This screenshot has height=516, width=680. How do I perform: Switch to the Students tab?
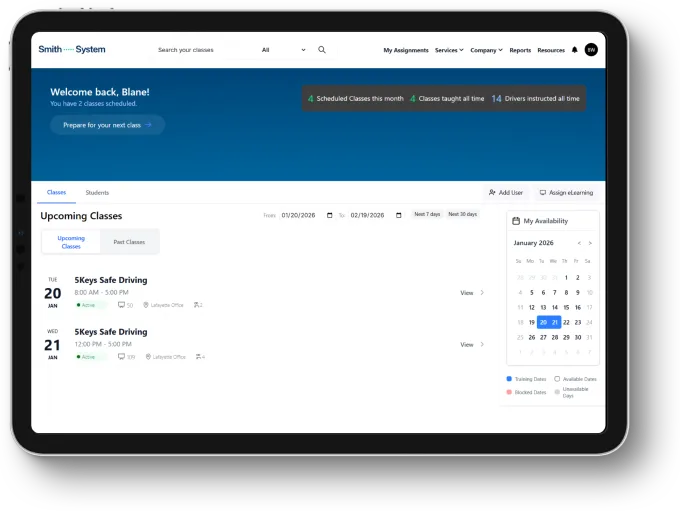point(97,192)
